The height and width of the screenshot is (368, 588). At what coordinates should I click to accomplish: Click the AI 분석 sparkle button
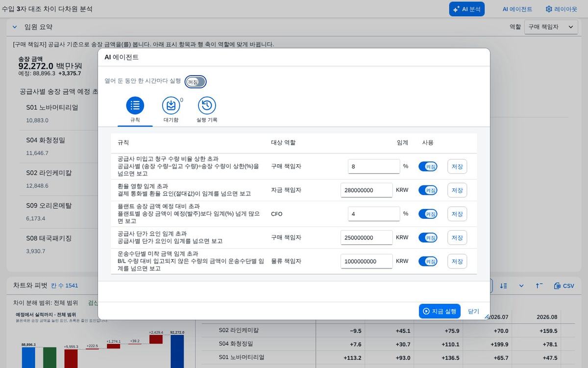pyautogui.click(x=466, y=9)
